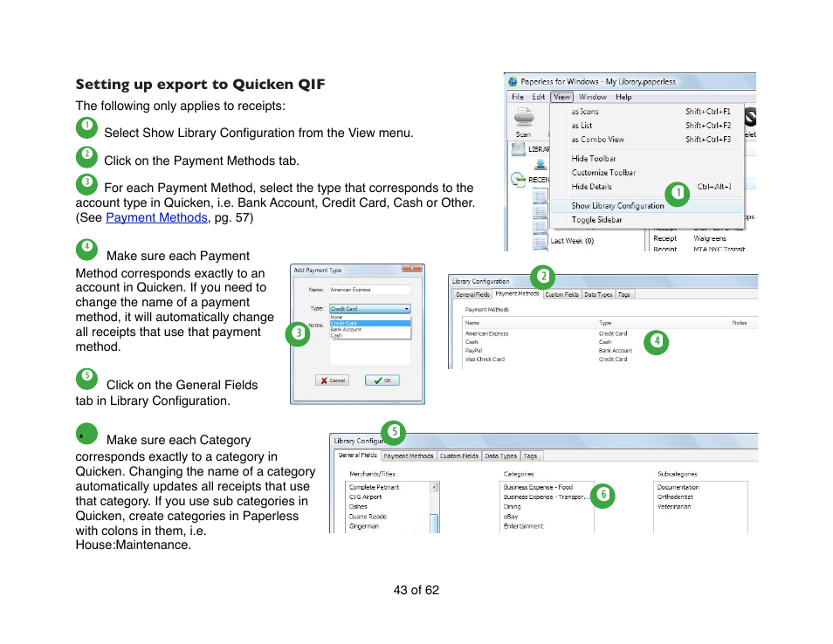Select 'Last Week (0)' in the sidebar
This screenshot has width=833, height=644.
572,241
